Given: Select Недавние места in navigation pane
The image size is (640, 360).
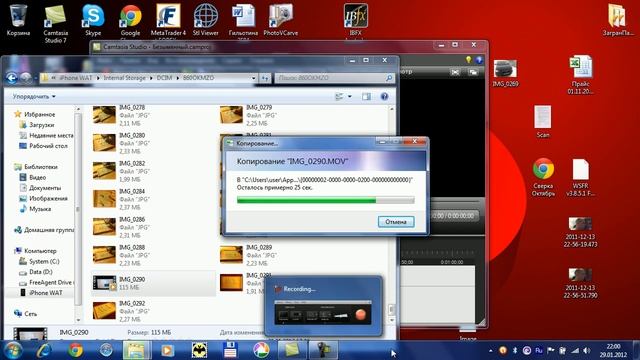Looking at the screenshot, I should [51, 135].
